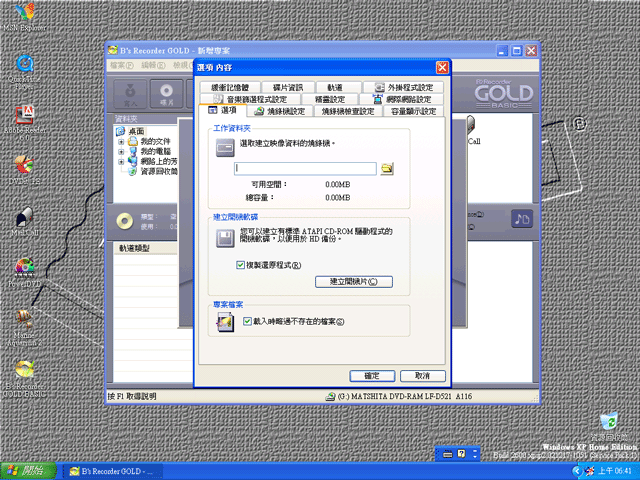Click the drive icon in the status bar
The image size is (640, 480).
[330, 396]
